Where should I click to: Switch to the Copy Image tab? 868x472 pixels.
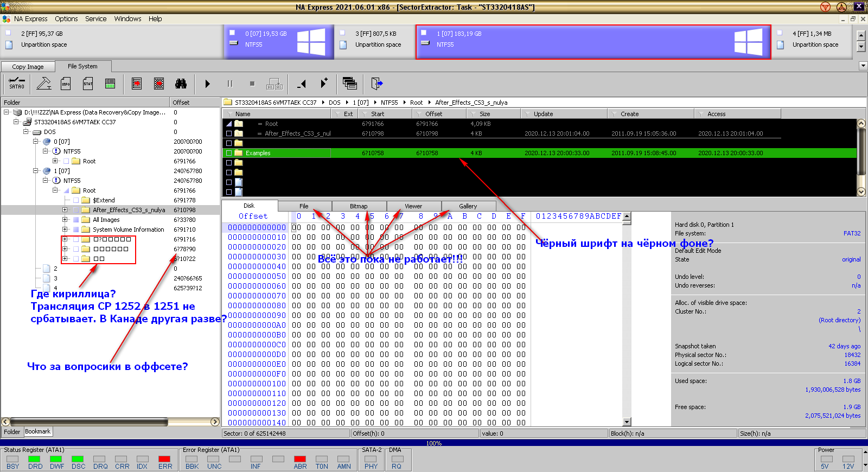pos(28,67)
